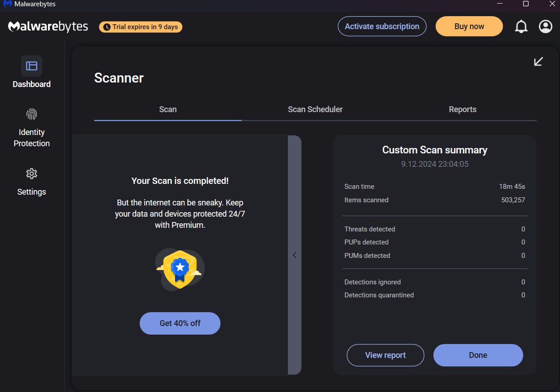
Task: Click the Custom Scan summary heading
Action: [x=435, y=150]
